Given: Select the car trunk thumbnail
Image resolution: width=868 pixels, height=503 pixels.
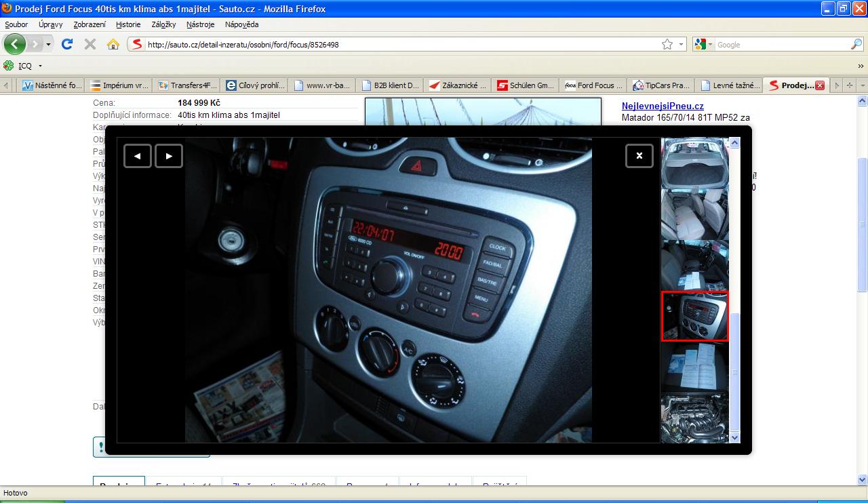Looking at the screenshot, I should (x=694, y=163).
